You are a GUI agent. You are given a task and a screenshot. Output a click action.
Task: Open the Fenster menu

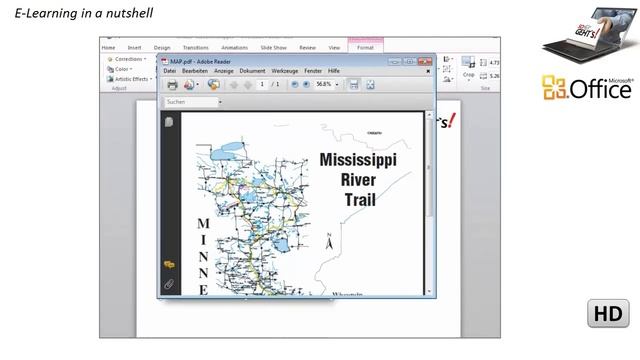(x=313, y=71)
